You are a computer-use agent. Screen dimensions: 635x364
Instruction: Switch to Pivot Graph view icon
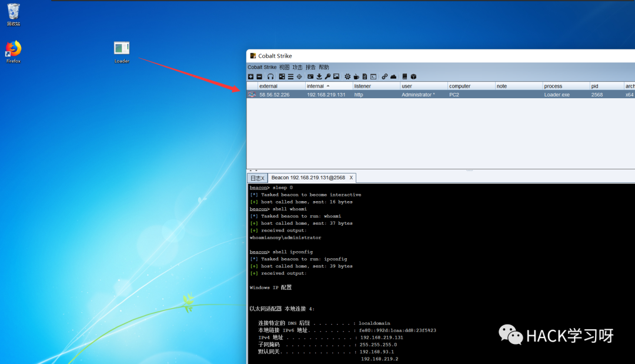pos(282,76)
